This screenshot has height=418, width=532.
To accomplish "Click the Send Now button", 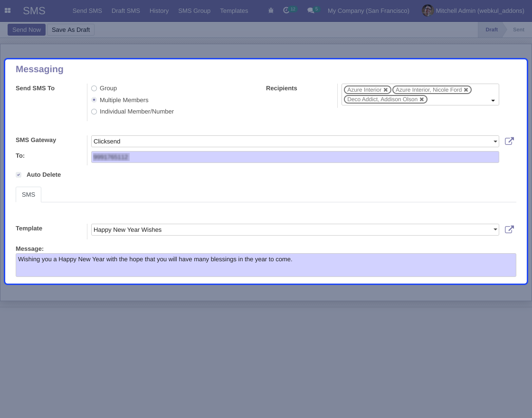I will tap(27, 30).
